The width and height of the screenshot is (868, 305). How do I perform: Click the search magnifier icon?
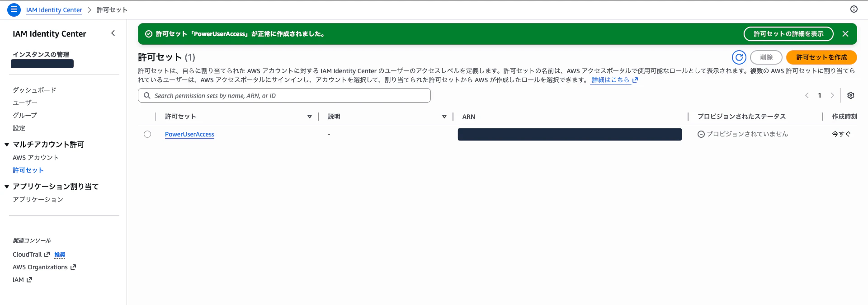point(147,95)
